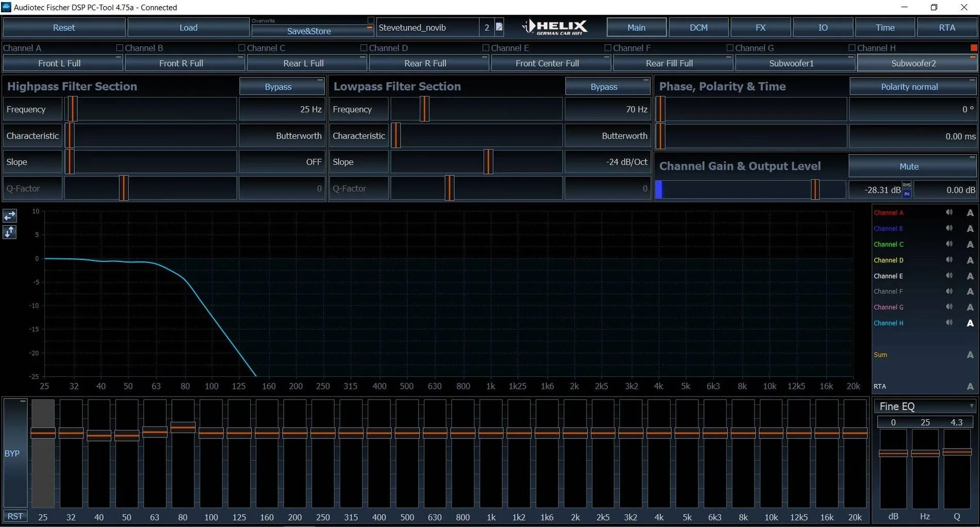Click the 0.00 dB gain value field
Viewport: 980px width, 527px height.
coord(945,190)
